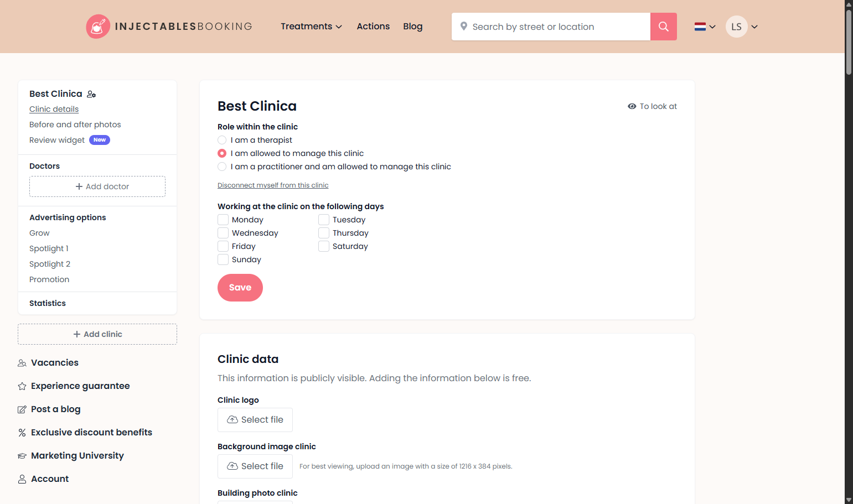Click the To look at link
The width and height of the screenshot is (853, 504).
tap(653, 106)
